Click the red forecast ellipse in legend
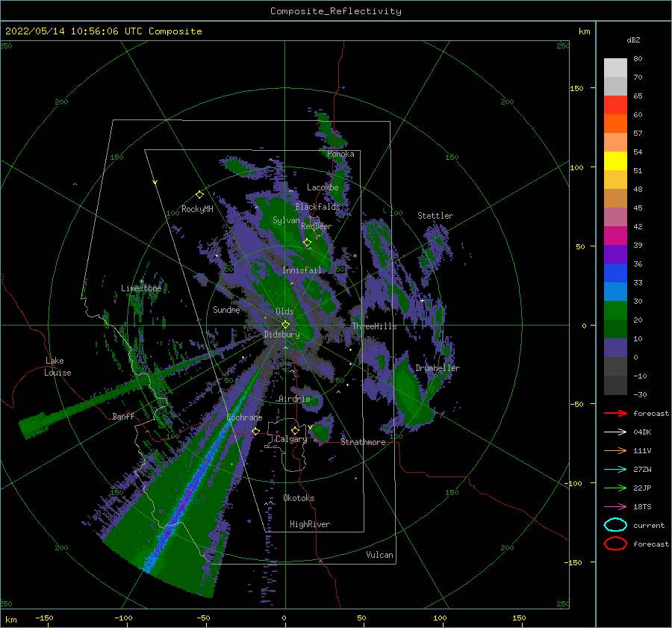 tap(615, 544)
